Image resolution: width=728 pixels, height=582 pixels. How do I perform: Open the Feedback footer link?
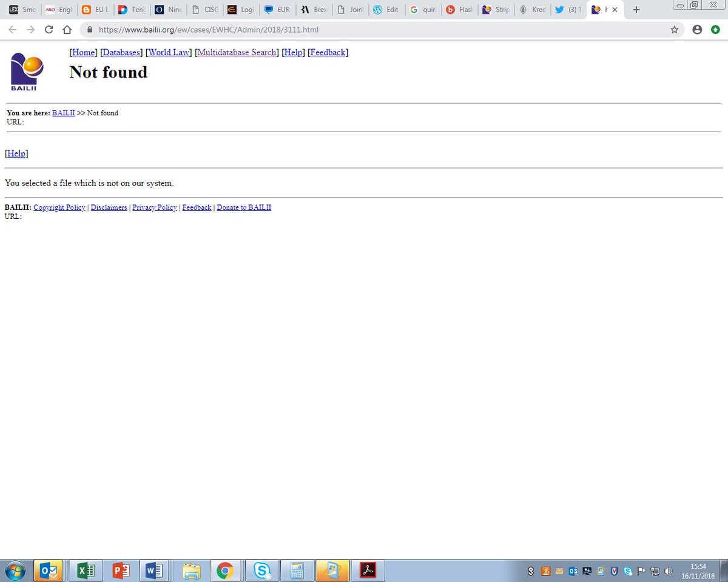197,207
